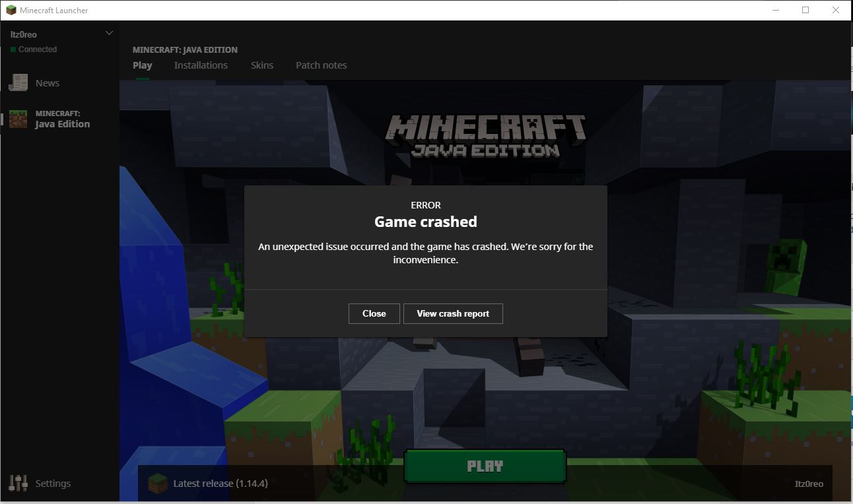Click View crash report button
The width and height of the screenshot is (853, 504).
coord(453,313)
